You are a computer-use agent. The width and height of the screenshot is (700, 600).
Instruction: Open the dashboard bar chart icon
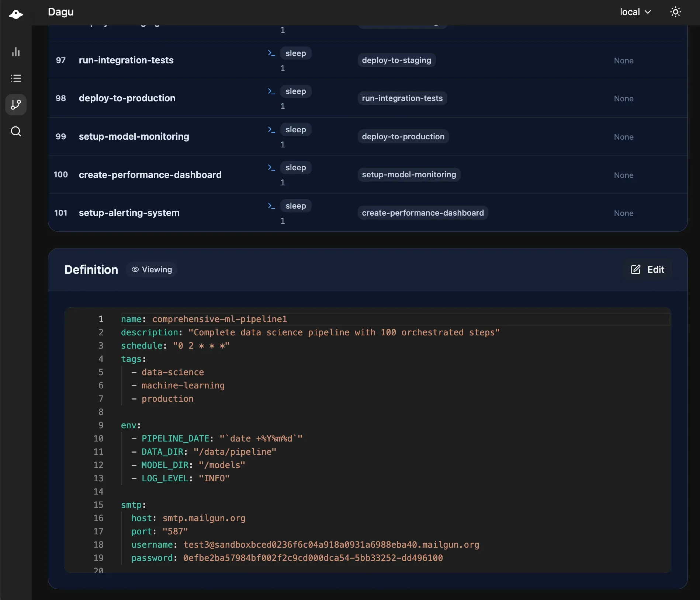coord(16,52)
